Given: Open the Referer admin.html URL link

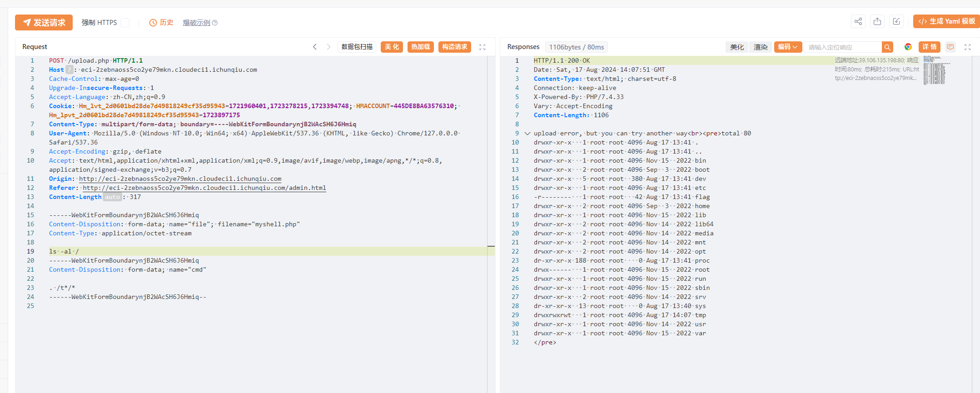Looking at the screenshot, I should click(x=204, y=188).
